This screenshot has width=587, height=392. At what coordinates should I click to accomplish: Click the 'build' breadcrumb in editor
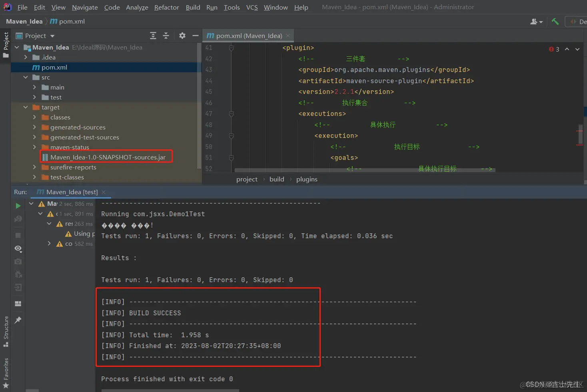point(277,179)
